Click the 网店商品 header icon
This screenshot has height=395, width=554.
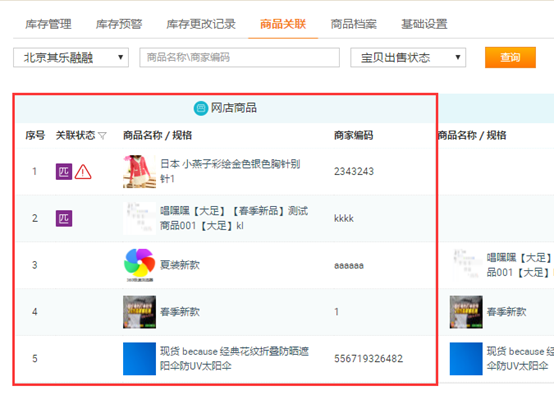tap(201, 108)
